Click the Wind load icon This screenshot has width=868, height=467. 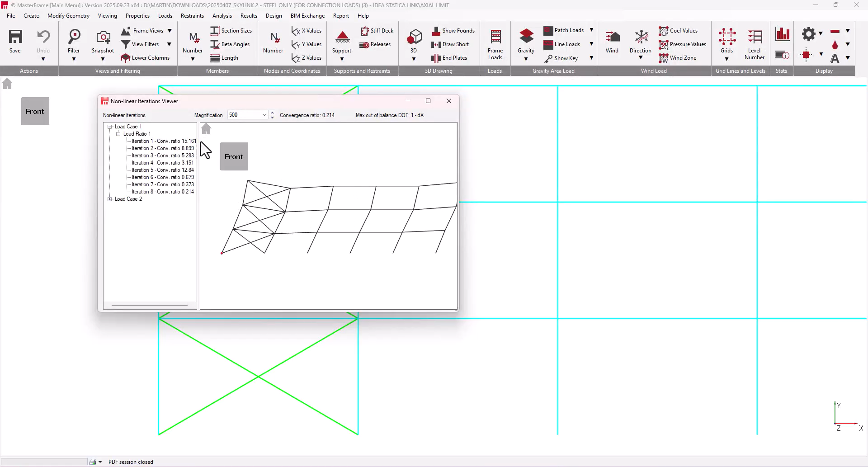(x=613, y=37)
